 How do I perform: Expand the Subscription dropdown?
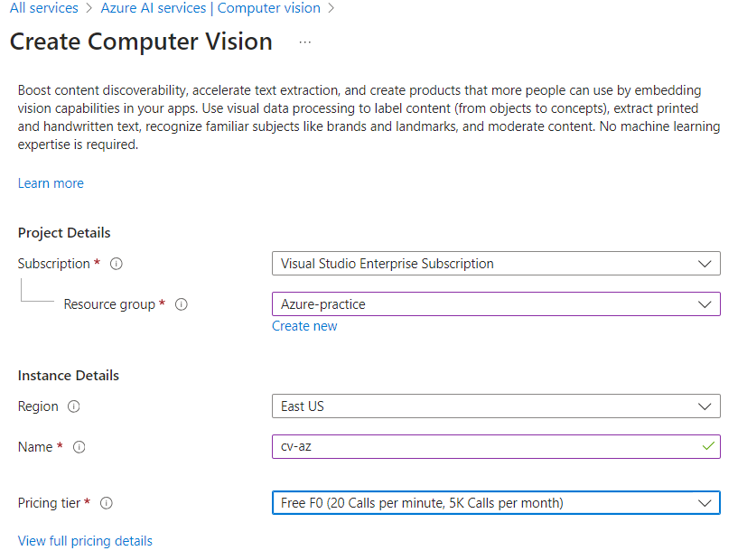pos(495,264)
